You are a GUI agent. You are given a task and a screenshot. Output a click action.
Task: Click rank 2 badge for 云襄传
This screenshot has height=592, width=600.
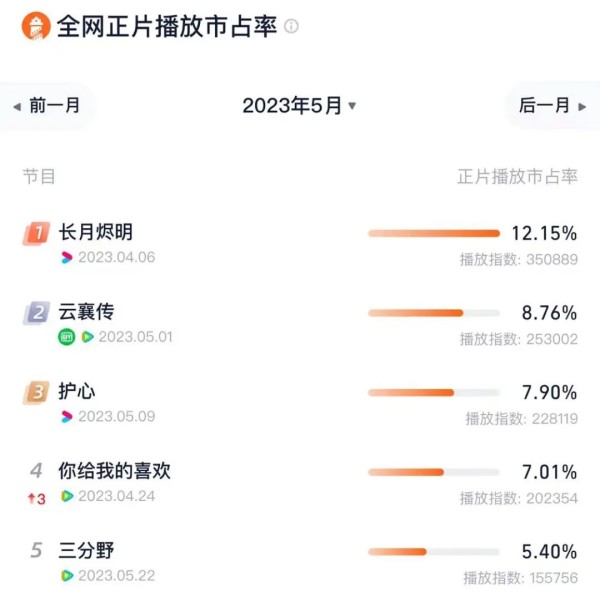pos(36,313)
